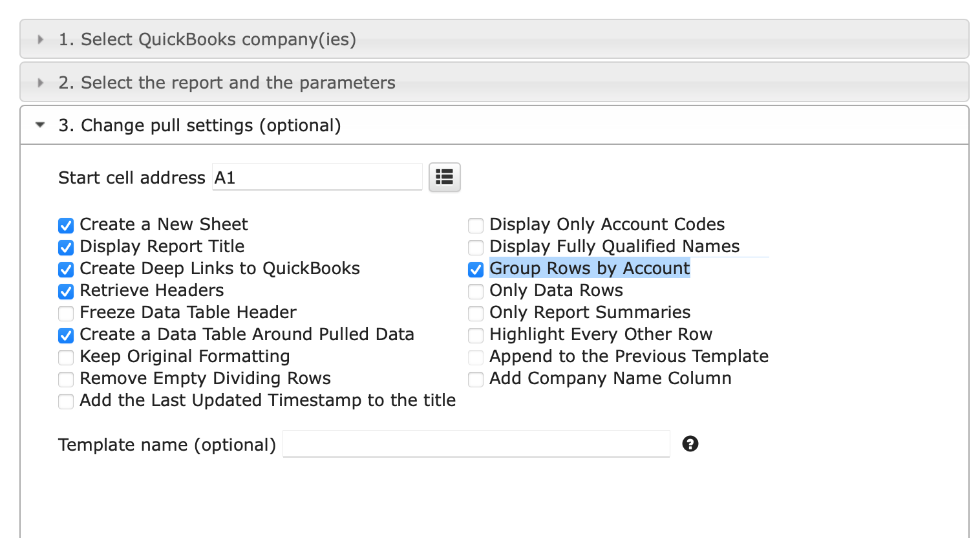Select the highlighted Group Rows by Account label

click(590, 268)
